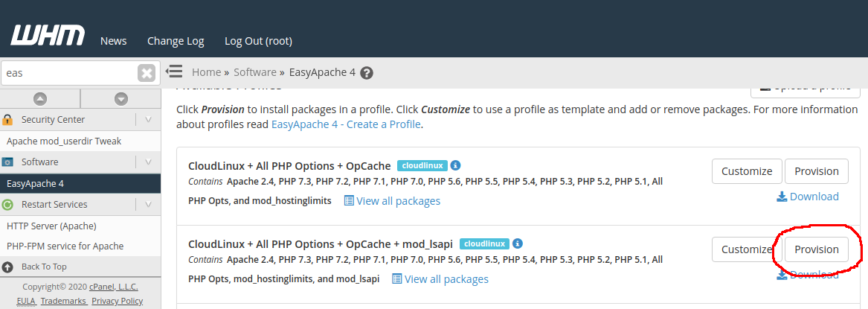Click the WHM logo
This screenshot has width=868, height=309.
pyautogui.click(x=48, y=36)
